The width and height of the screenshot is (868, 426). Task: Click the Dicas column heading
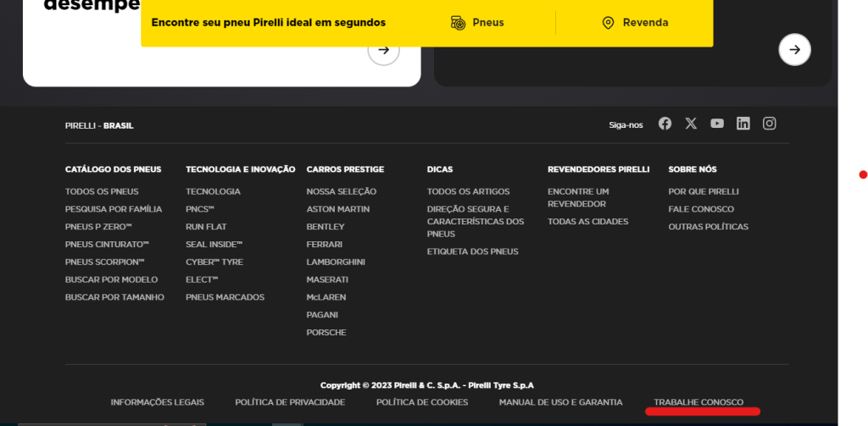pyautogui.click(x=440, y=169)
